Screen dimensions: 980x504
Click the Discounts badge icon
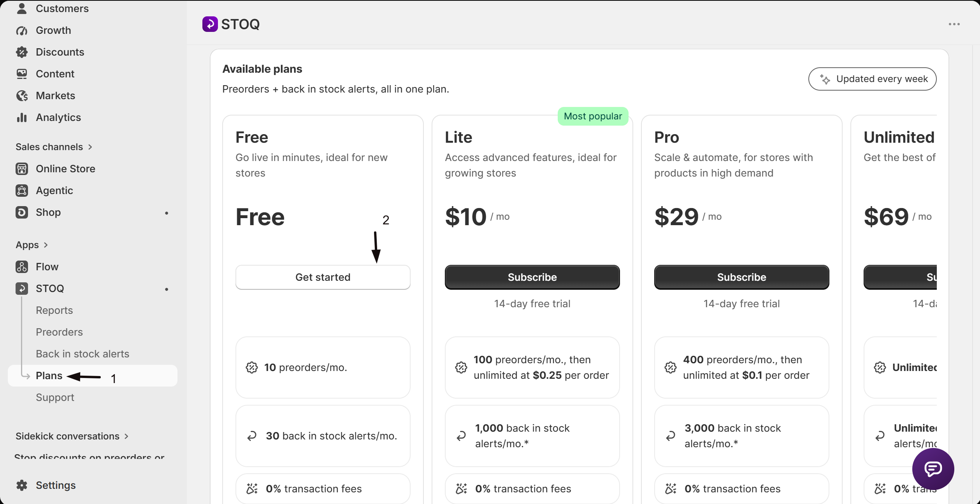tap(22, 52)
